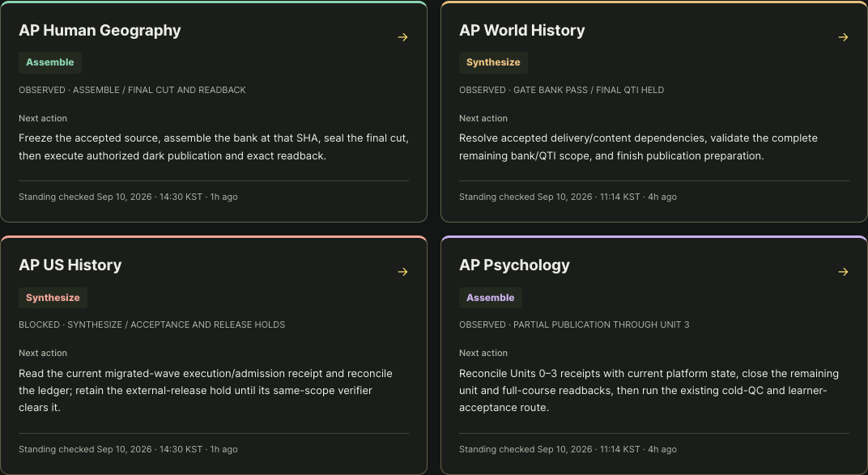Click Assemble badge on AP Psychology
This screenshot has width=868, height=475.
[x=491, y=298]
